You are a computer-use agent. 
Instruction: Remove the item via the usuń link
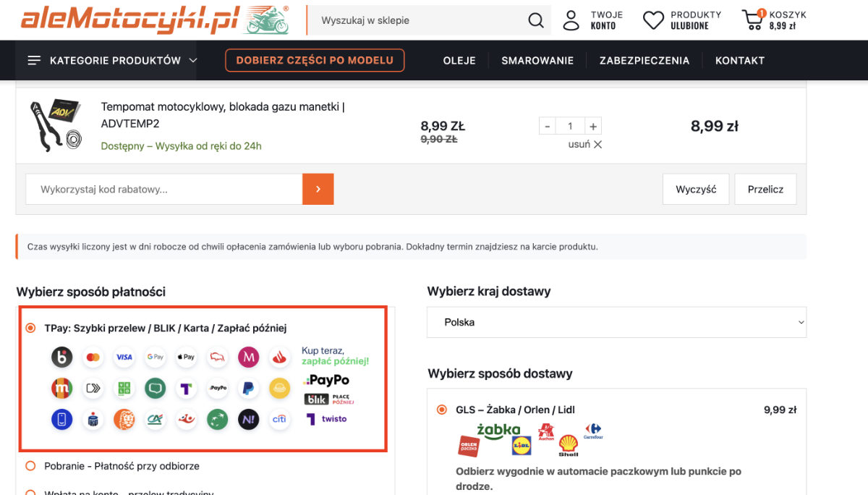click(x=585, y=144)
